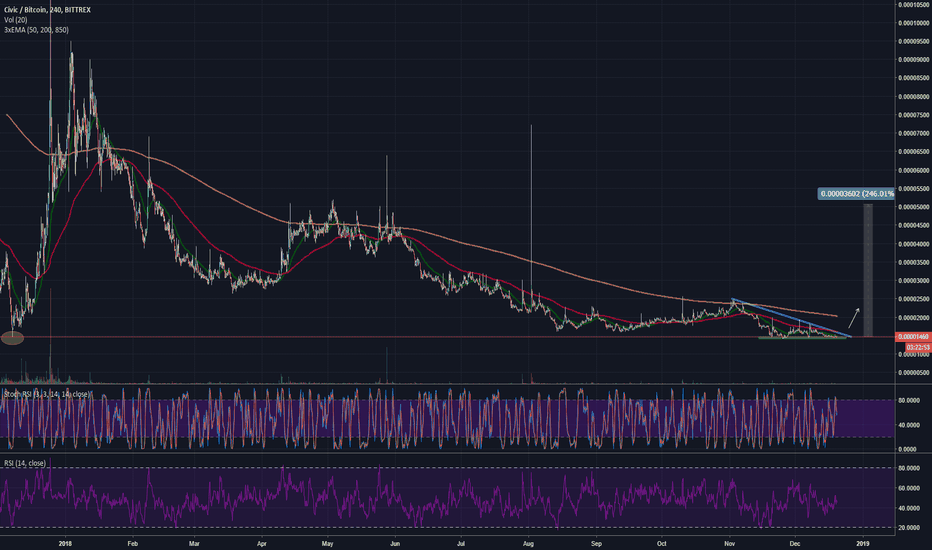Click the 0.00008000 price scale value
The image size is (932, 550).
click(x=915, y=96)
